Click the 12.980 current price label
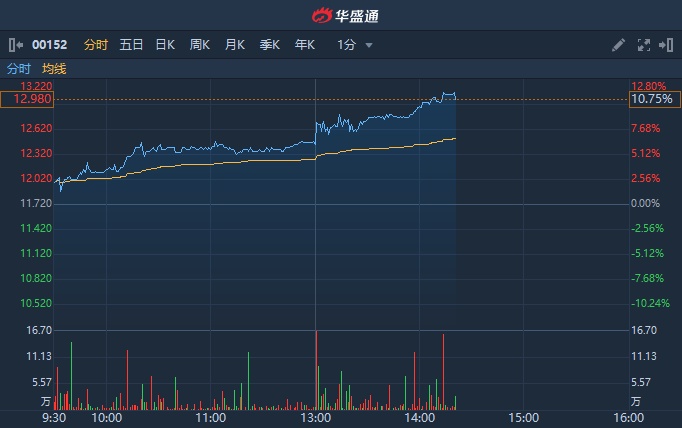682x428 pixels. tap(26, 99)
